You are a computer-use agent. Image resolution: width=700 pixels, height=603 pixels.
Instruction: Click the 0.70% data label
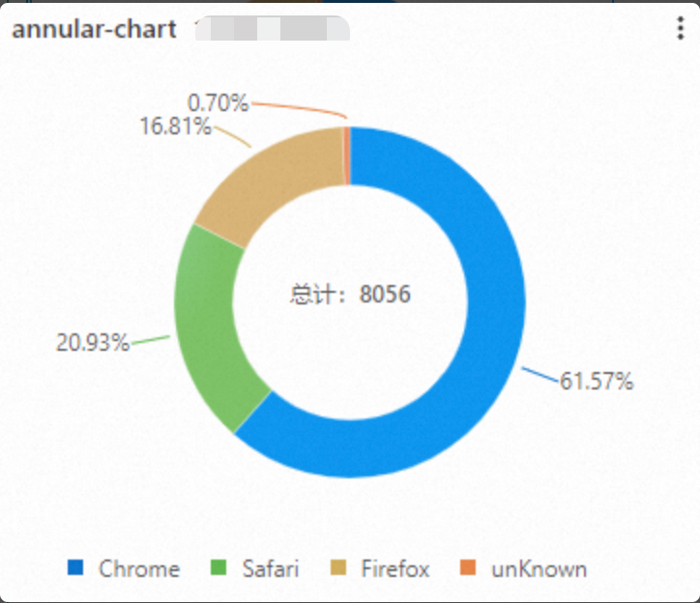(x=218, y=103)
